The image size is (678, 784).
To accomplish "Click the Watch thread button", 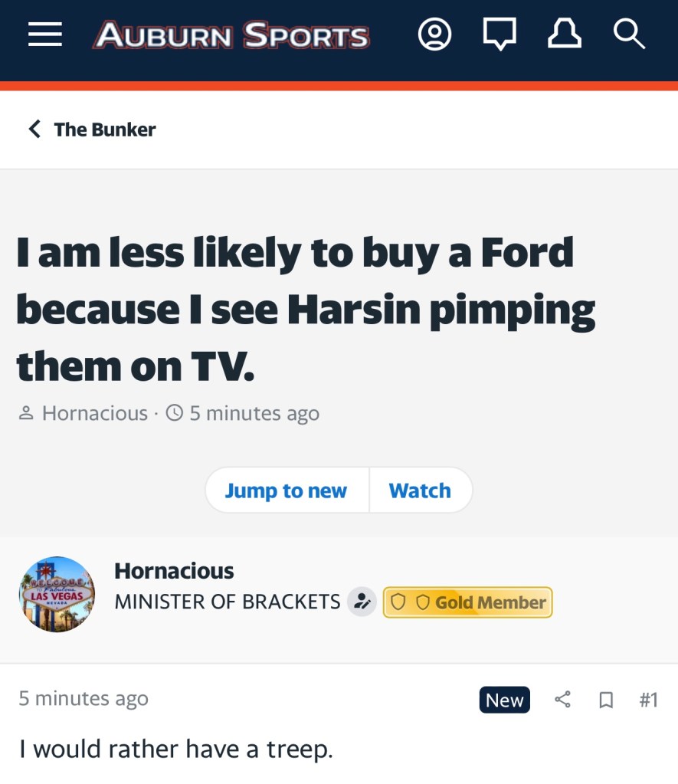I will pyautogui.click(x=420, y=490).
